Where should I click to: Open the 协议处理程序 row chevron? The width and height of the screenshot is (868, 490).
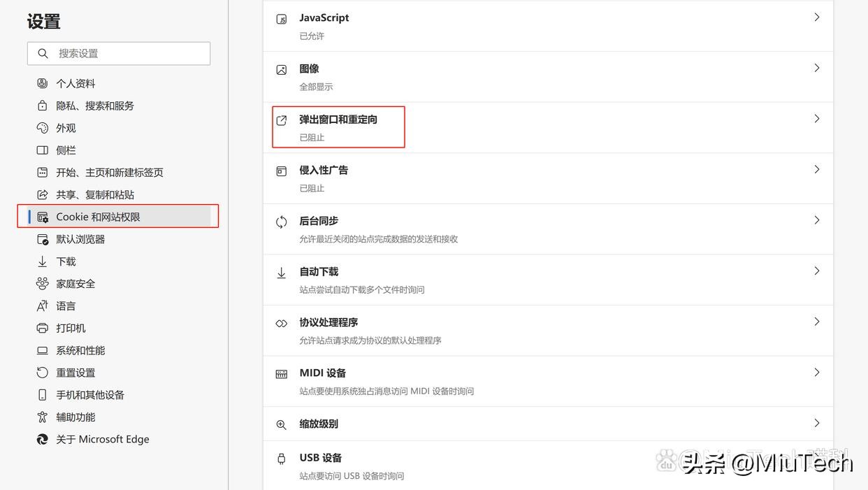click(x=816, y=322)
